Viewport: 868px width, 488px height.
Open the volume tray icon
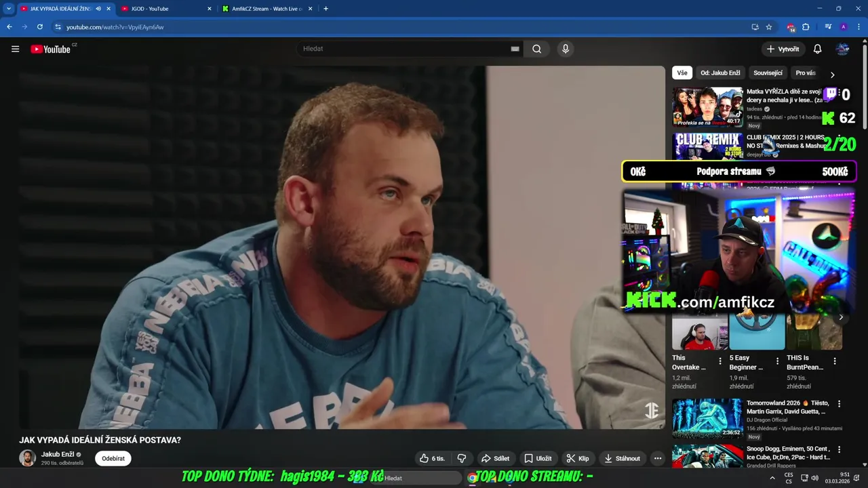[x=814, y=478]
